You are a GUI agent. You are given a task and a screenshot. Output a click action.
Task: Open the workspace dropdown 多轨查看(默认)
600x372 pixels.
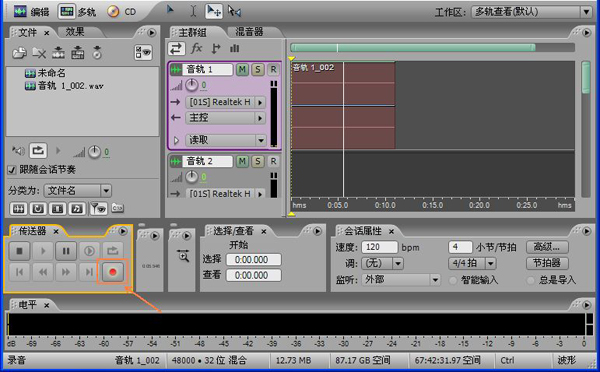coord(532,12)
